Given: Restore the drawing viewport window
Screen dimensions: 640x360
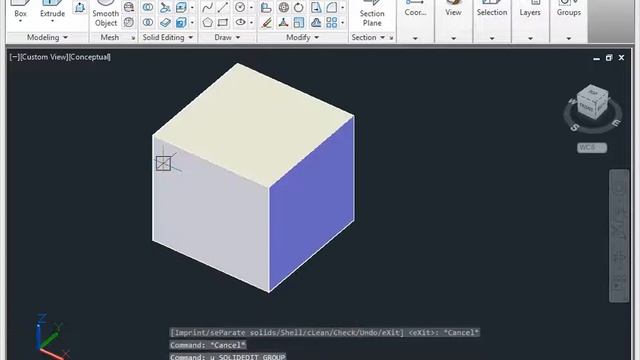Looking at the screenshot, I should coord(609,58).
